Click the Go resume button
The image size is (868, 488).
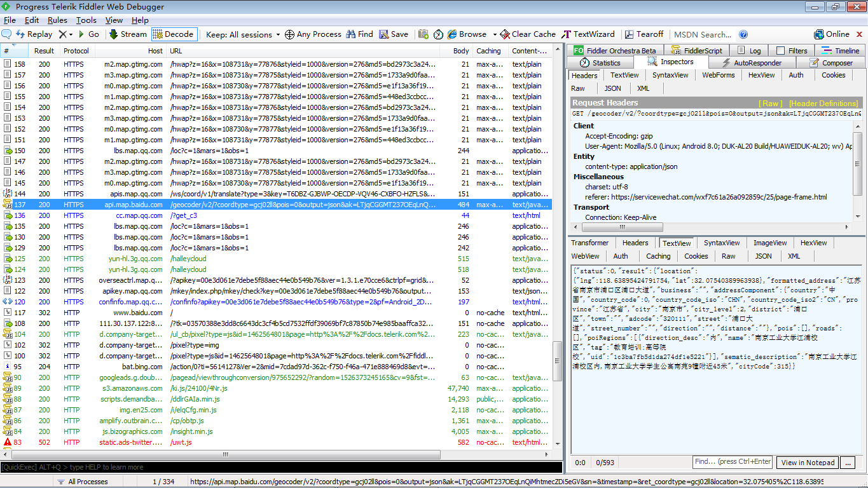click(88, 34)
